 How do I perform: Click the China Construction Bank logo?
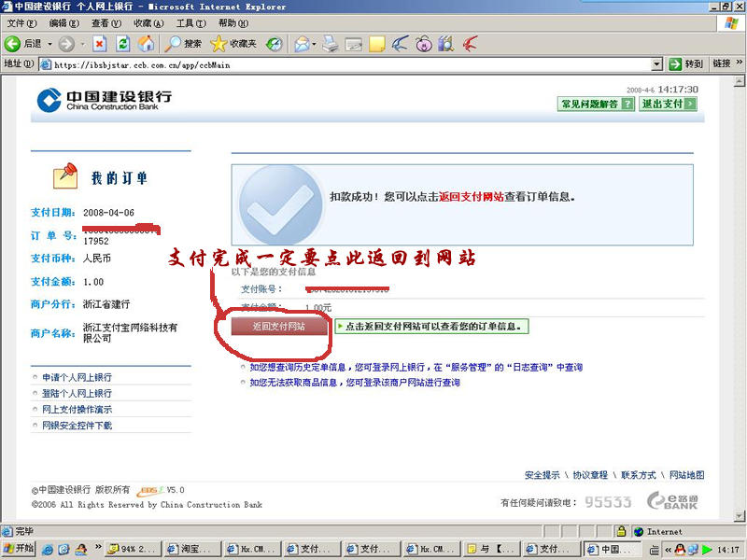tap(105, 101)
